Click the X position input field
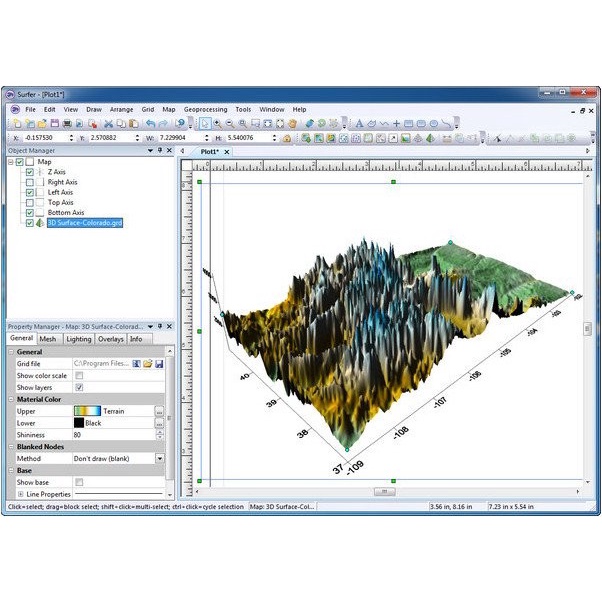 point(50,138)
